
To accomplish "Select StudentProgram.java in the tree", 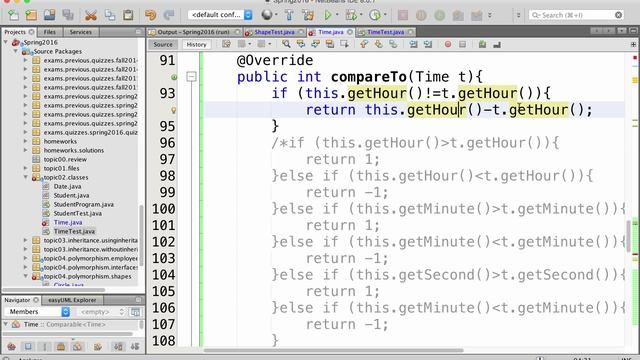I will pyautogui.click(x=84, y=204).
